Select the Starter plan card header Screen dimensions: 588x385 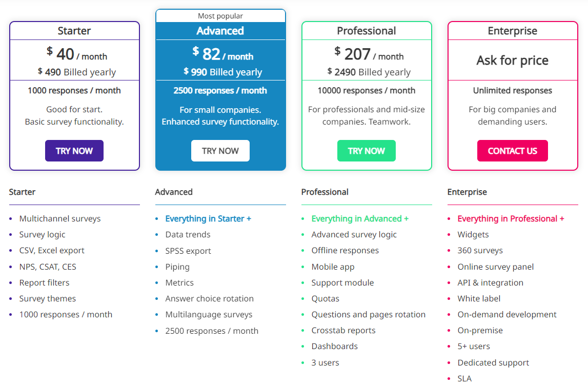[74, 31]
